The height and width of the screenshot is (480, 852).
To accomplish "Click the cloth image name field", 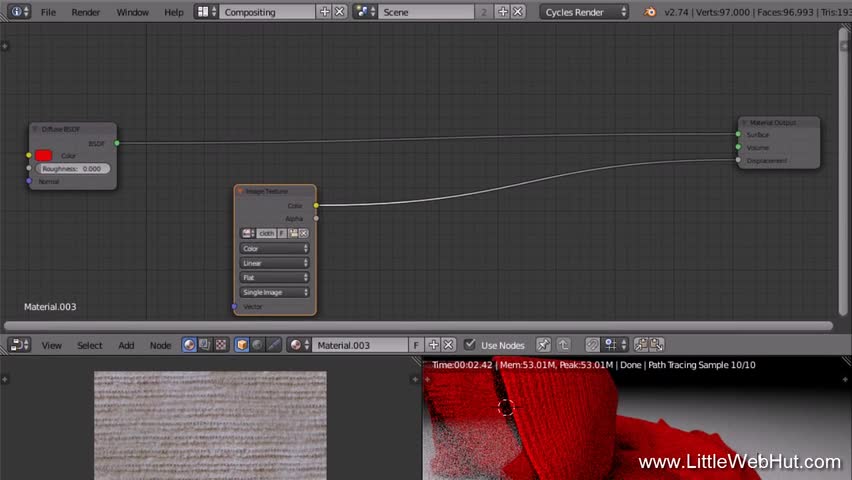I will point(266,233).
